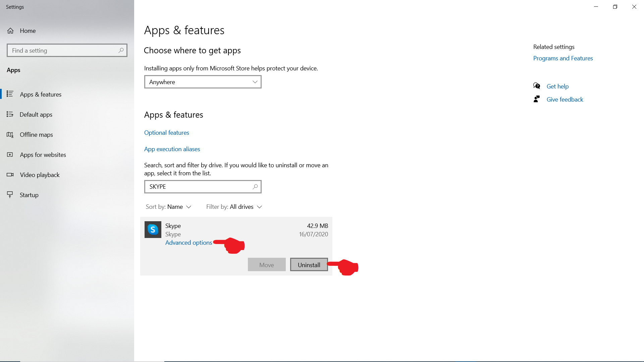Click the SKYPE app search field
Viewport: 644px width, 362px height.
click(198, 187)
